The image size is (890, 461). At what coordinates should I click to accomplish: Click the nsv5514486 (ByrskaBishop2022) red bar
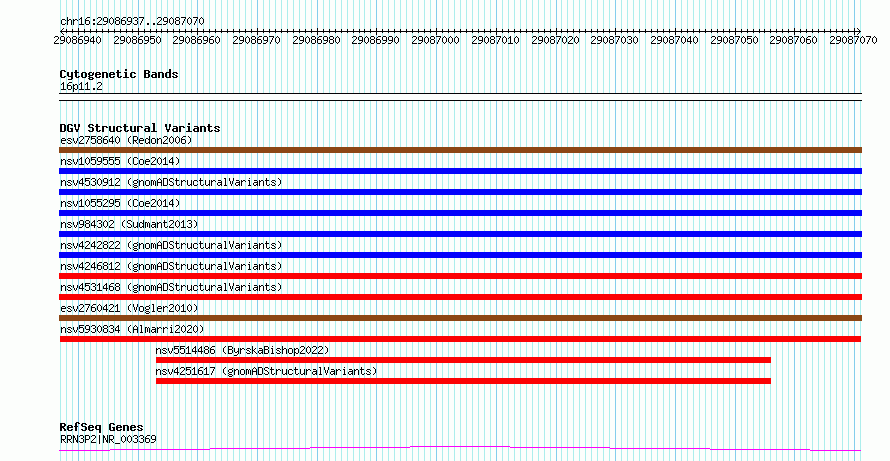coord(463,360)
